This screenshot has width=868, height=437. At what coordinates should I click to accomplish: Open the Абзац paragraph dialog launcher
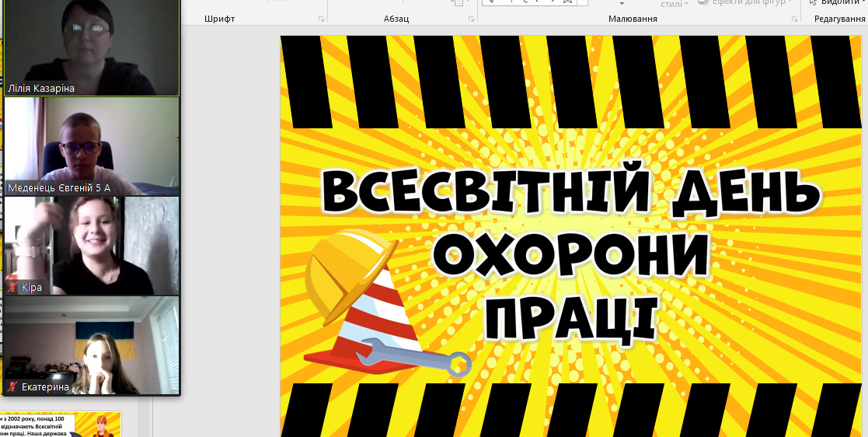(471, 19)
